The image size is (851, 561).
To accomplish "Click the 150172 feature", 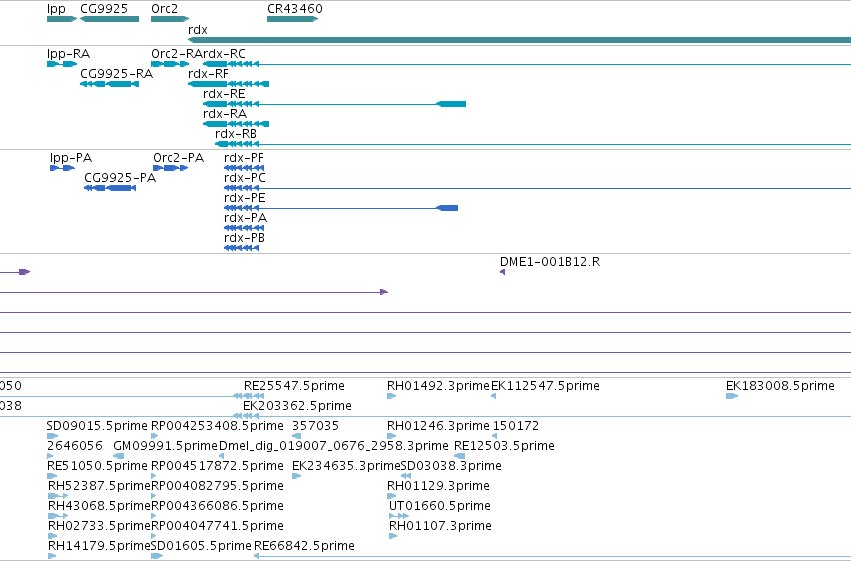I will (494, 436).
